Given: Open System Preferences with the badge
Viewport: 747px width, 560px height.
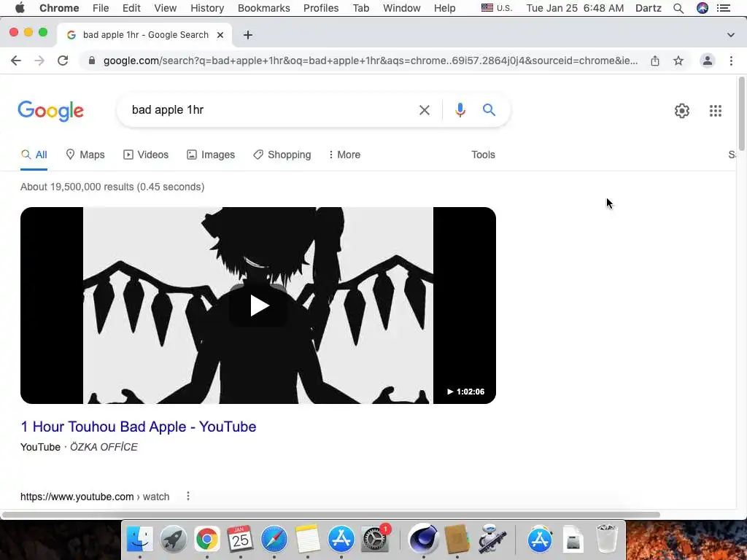Looking at the screenshot, I should tap(375, 539).
